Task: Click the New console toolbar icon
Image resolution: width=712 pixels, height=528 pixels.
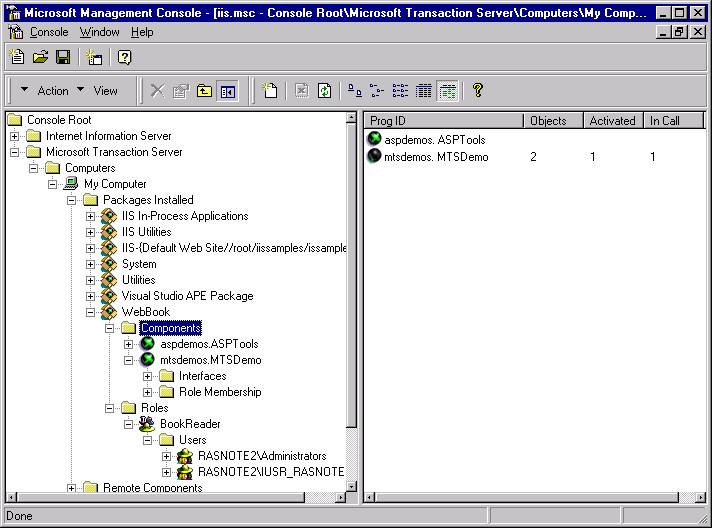Action: coord(17,57)
